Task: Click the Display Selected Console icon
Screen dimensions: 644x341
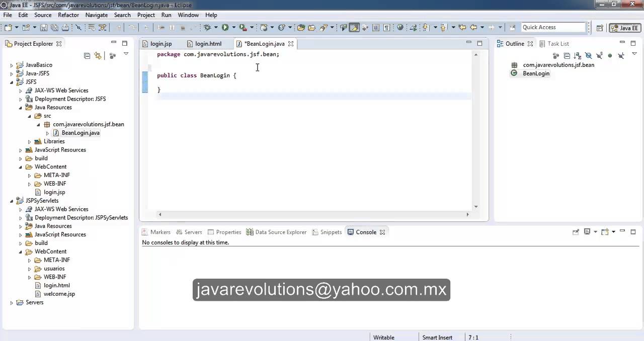Action: click(x=587, y=232)
